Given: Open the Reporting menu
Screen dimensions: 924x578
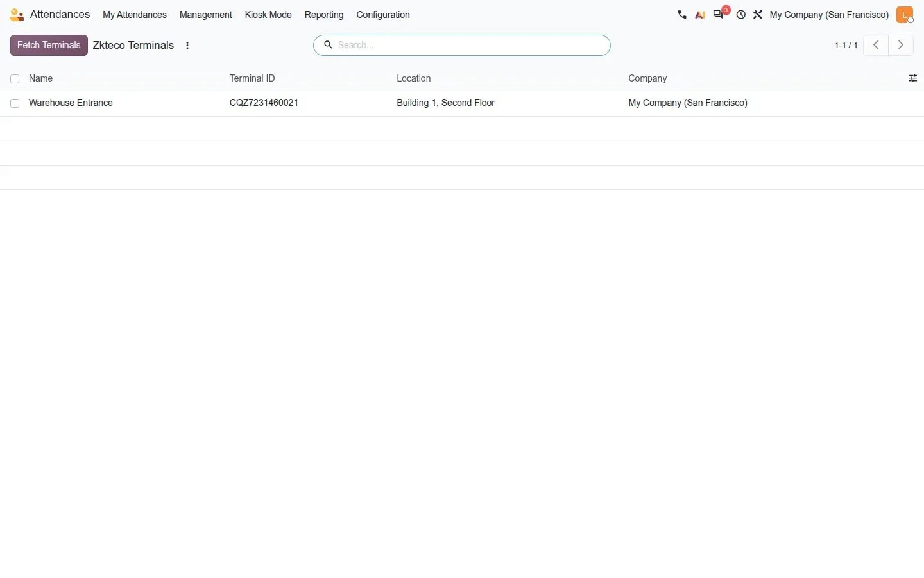Looking at the screenshot, I should pyautogui.click(x=324, y=15).
